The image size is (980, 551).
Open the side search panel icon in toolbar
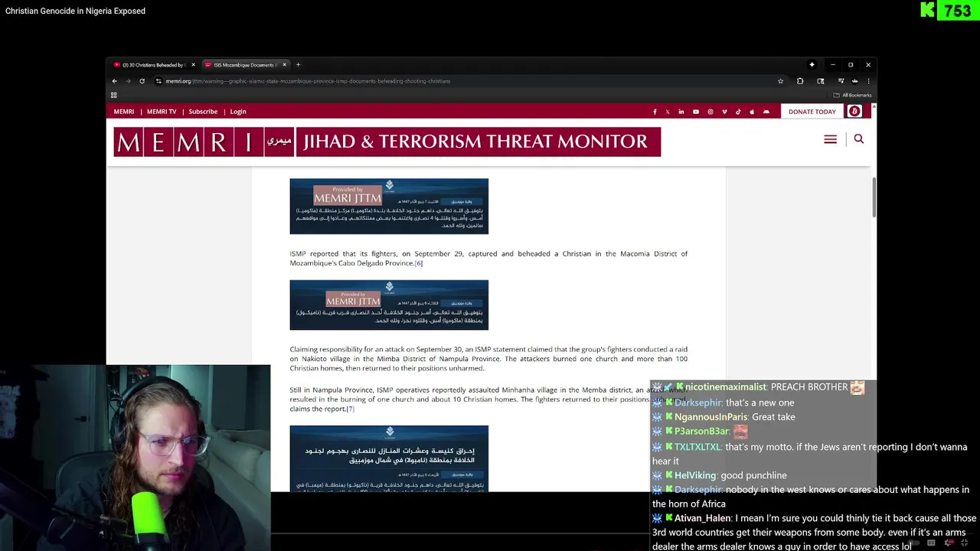[821, 81]
